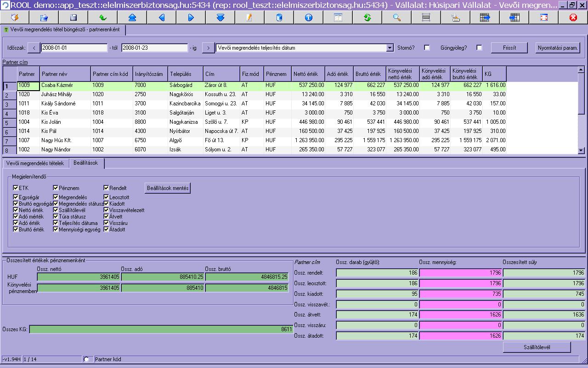Step period forward with the > button
This screenshot has height=368, width=588.
208,48
